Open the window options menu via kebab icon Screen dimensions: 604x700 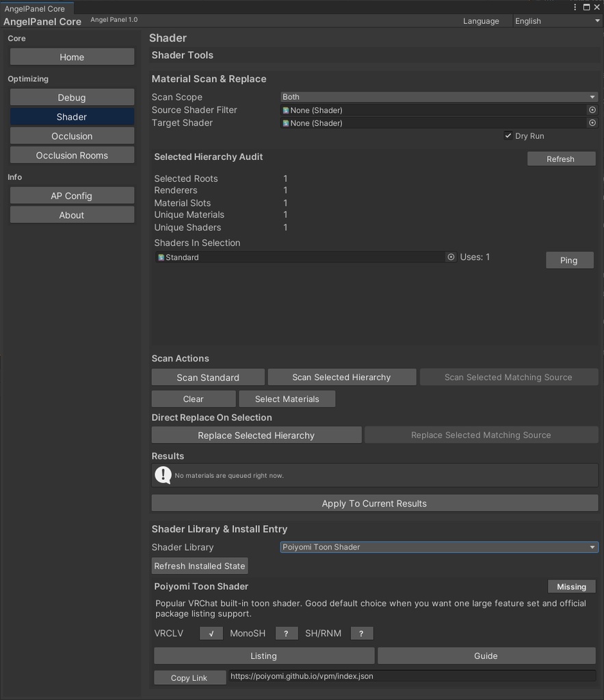pos(575,6)
